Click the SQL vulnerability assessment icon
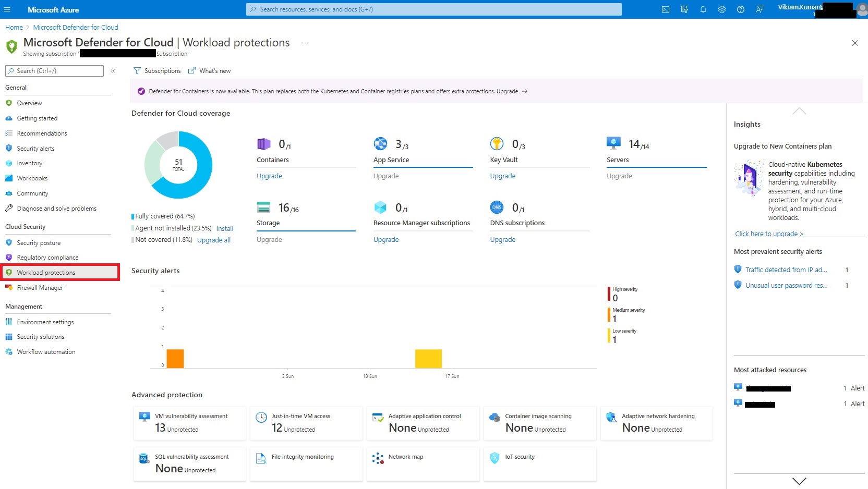The width and height of the screenshot is (868, 489). click(x=144, y=458)
